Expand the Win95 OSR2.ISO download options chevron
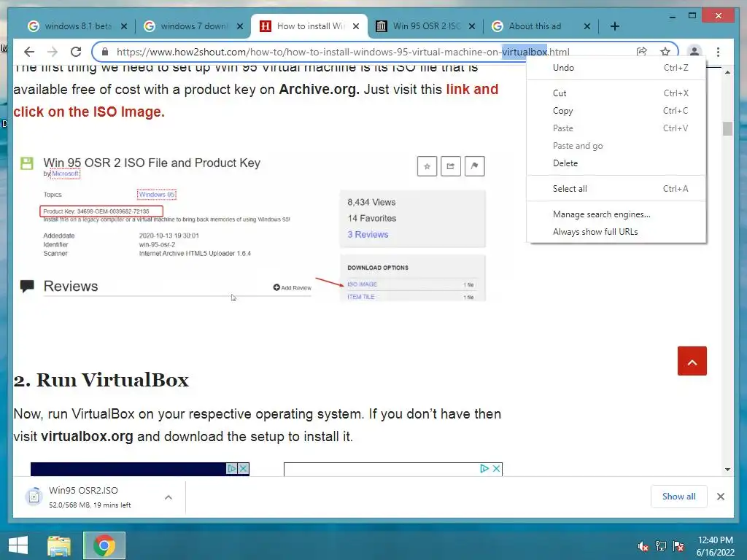The image size is (747, 560). tap(169, 497)
